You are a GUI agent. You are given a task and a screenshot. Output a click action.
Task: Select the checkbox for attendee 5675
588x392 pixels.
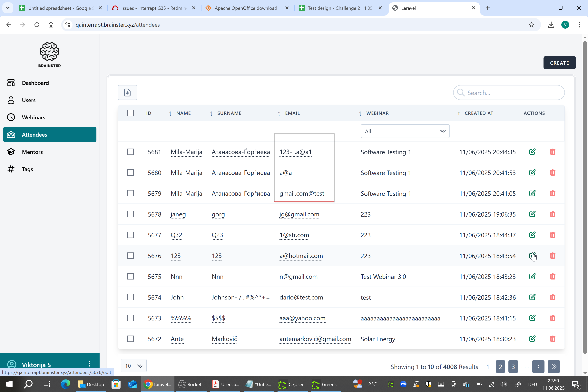pyautogui.click(x=131, y=276)
